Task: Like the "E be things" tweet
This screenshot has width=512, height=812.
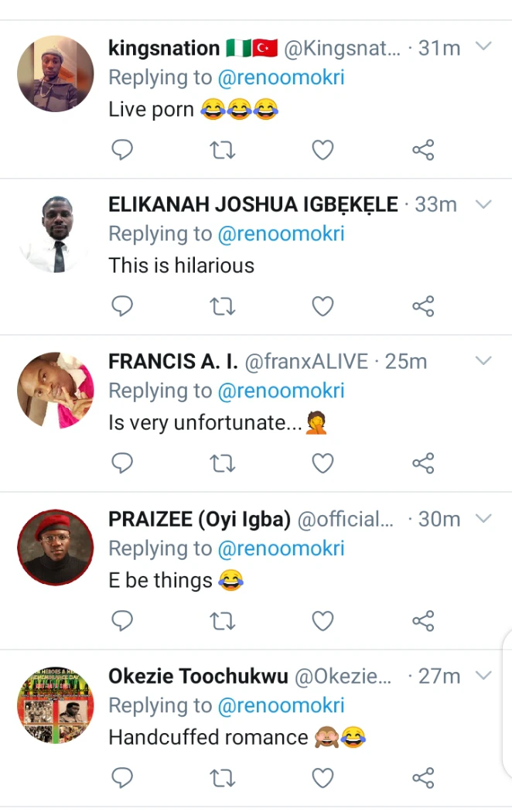Action: (x=323, y=620)
